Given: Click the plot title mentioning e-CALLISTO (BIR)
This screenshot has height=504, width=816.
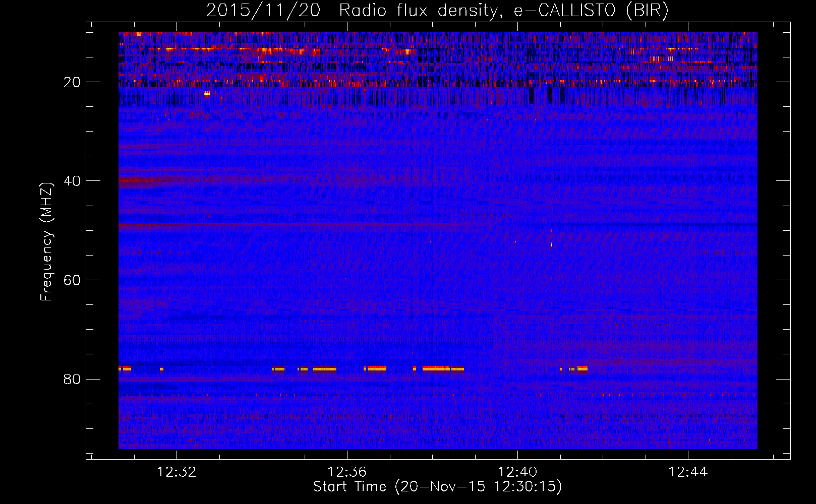Looking at the screenshot, I should 437,11.
